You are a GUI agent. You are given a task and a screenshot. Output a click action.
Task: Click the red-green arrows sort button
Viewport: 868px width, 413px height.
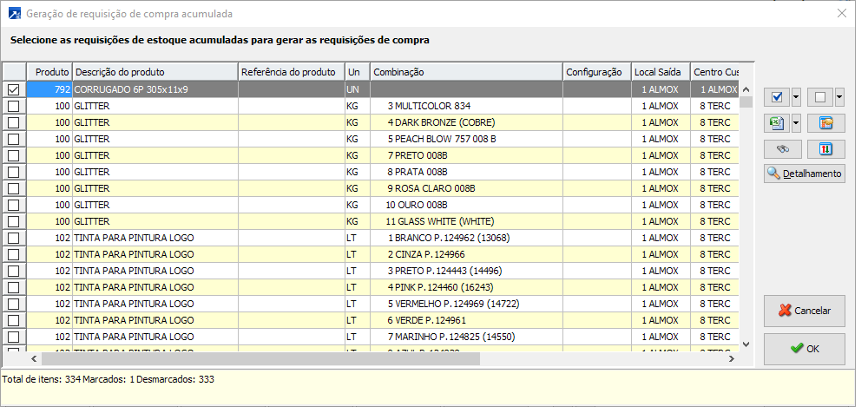tap(826, 149)
